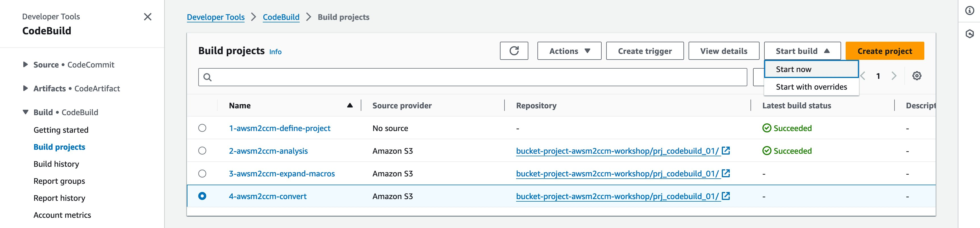Click the info circle icon at top right
980x228 pixels.
[969, 11]
